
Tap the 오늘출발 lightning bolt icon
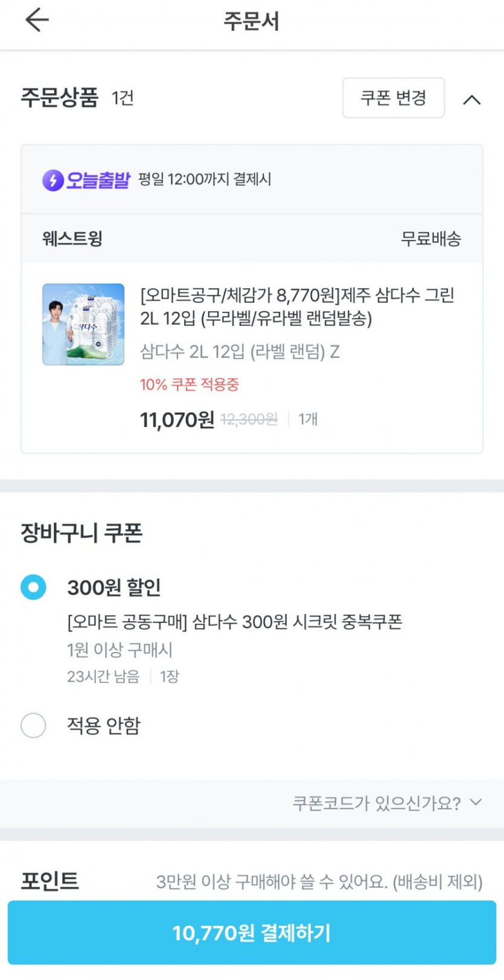pyautogui.click(x=53, y=180)
